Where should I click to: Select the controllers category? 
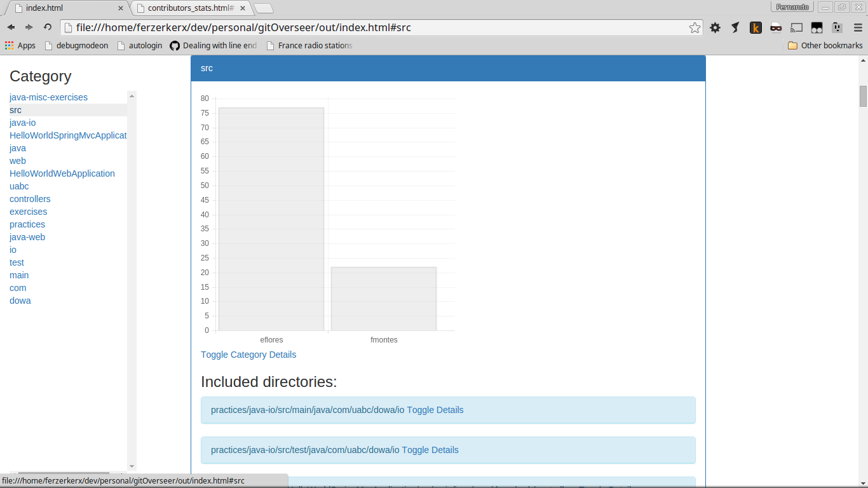coord(30,199)
